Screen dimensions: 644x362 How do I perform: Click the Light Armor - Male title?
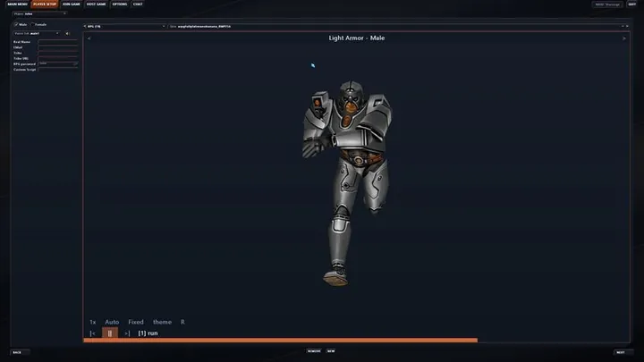357,38
